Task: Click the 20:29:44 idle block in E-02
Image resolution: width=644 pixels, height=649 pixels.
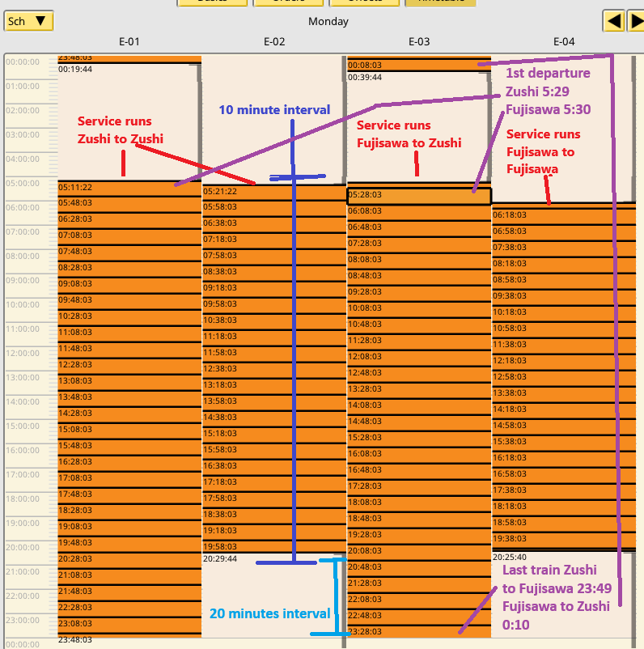Action: [x=274, y=596]
